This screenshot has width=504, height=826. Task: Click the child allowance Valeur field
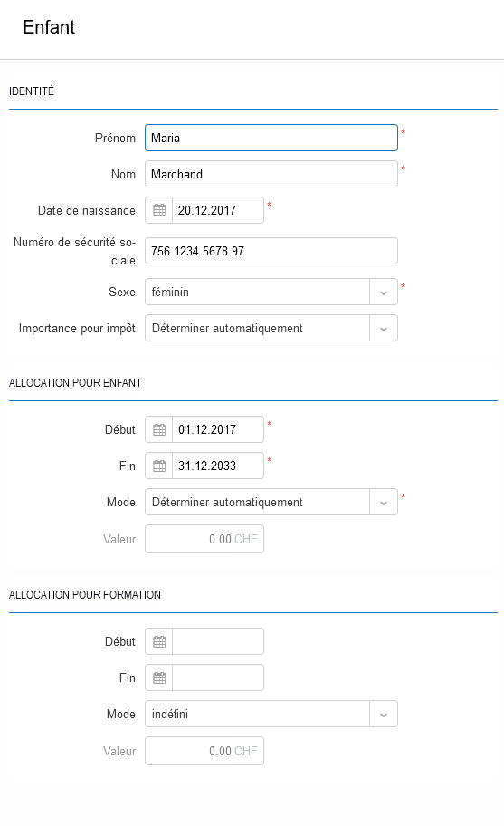[x=204, y=539]
